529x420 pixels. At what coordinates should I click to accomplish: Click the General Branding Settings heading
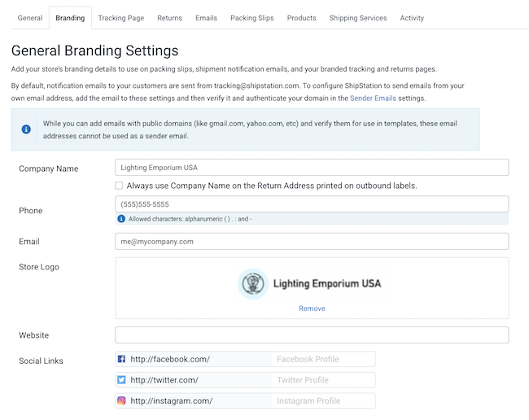tap(94, 50)
